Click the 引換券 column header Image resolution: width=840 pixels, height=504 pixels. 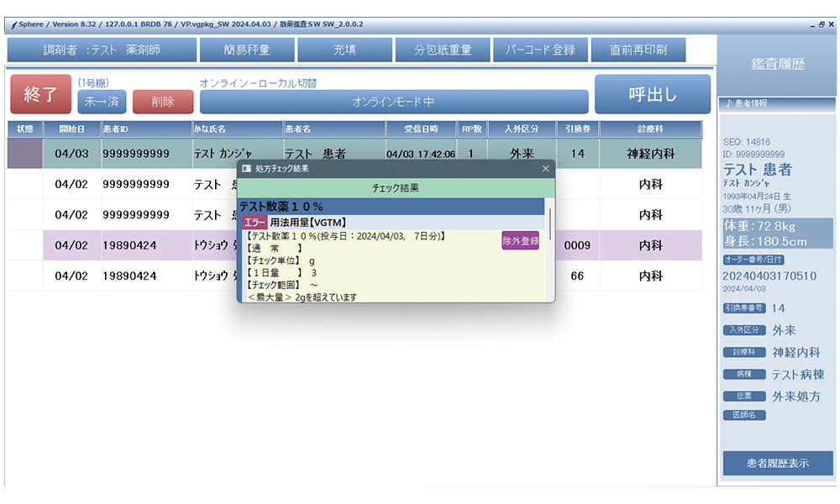[578, 129]
